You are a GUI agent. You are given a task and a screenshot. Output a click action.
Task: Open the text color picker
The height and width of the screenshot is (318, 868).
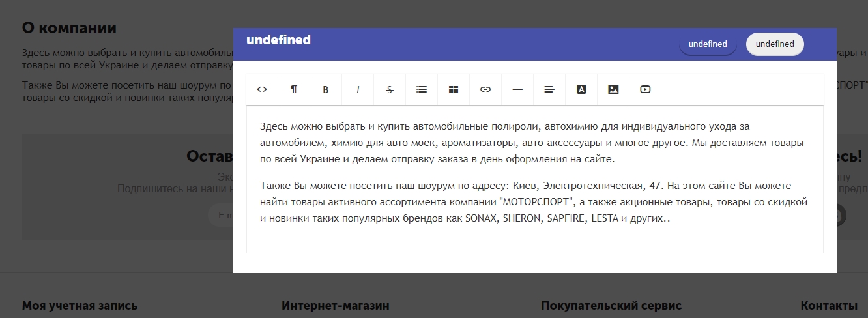(581, 89)
